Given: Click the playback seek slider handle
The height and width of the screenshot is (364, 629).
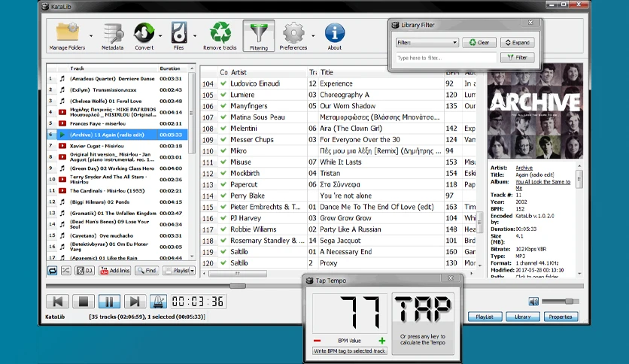Looking at the screenshot, I should coord(238,286).
